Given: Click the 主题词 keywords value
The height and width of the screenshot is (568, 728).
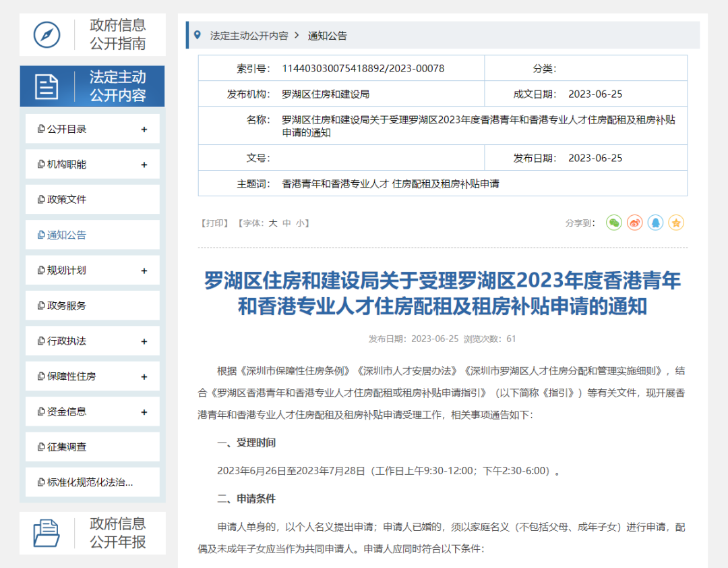Looking at the screenshot, I should coord(390,183).
